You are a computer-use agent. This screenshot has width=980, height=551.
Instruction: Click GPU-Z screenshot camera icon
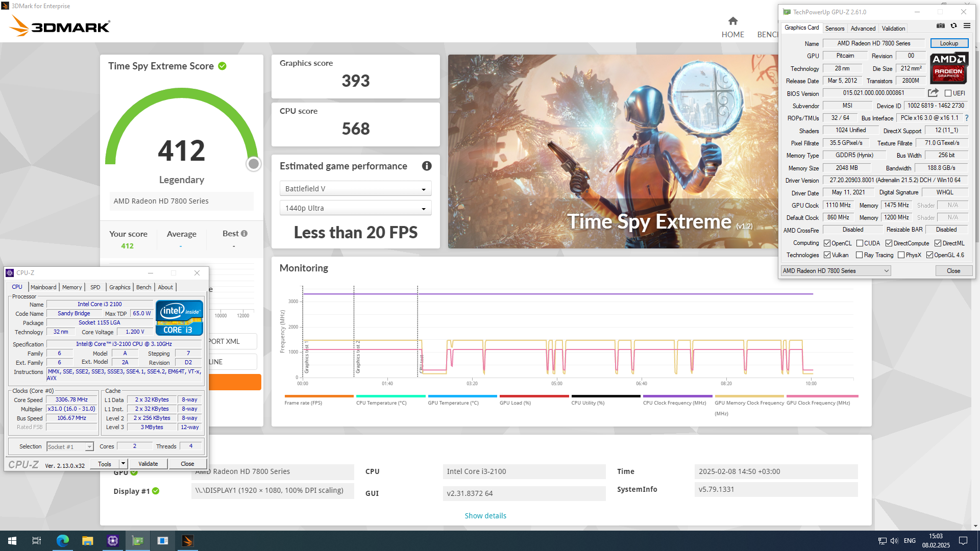coord(940,26)
